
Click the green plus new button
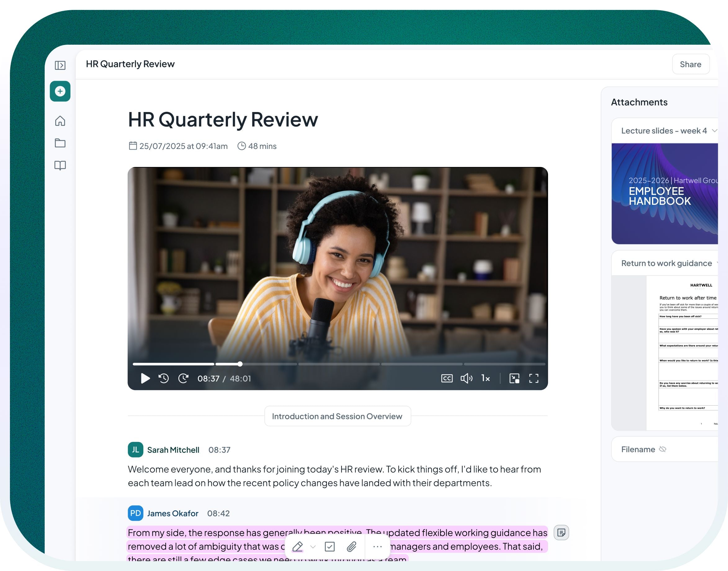click(60, 91)
